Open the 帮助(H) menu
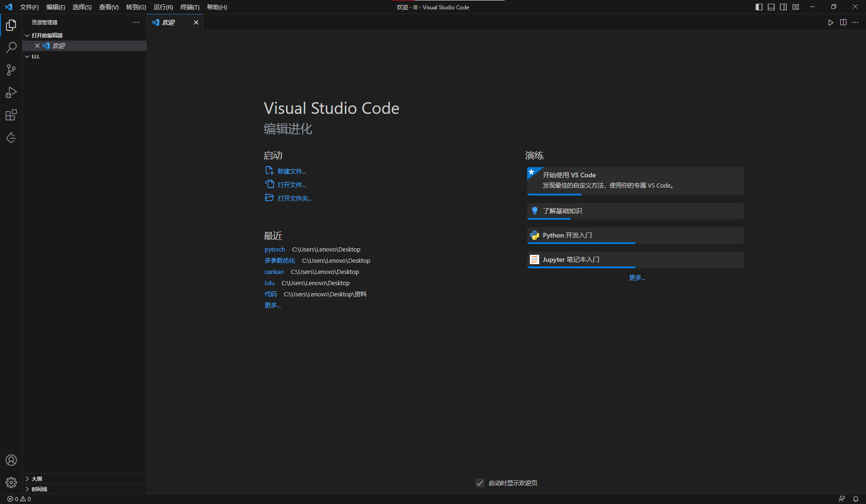The image size is (866, 504). [x=217, y=7]
